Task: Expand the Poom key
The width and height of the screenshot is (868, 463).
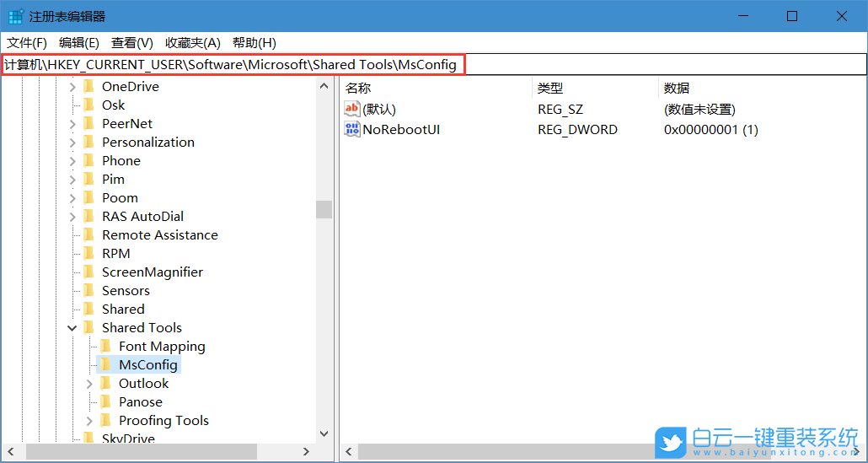Action: pos(72,198)
